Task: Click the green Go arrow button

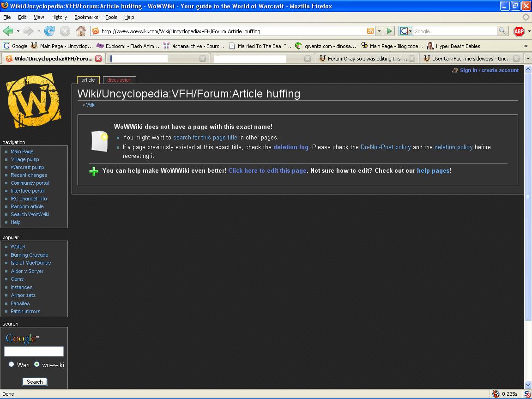Action: pyautogui.click(x=389, y=31)
